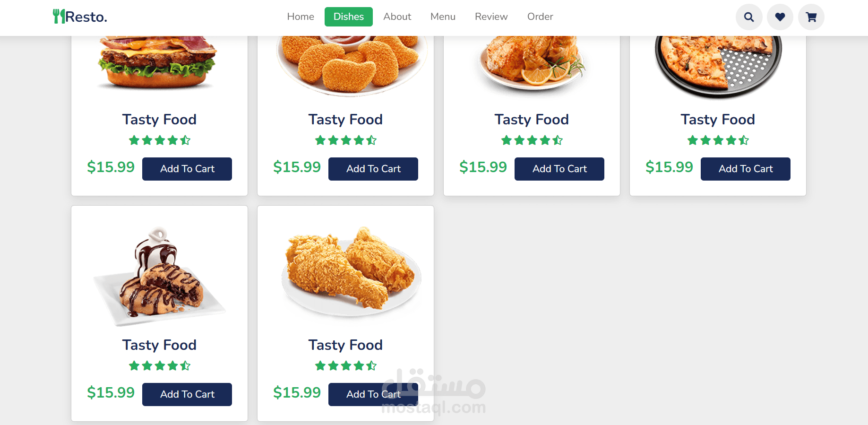Click the search icon in header

(749, 17)
